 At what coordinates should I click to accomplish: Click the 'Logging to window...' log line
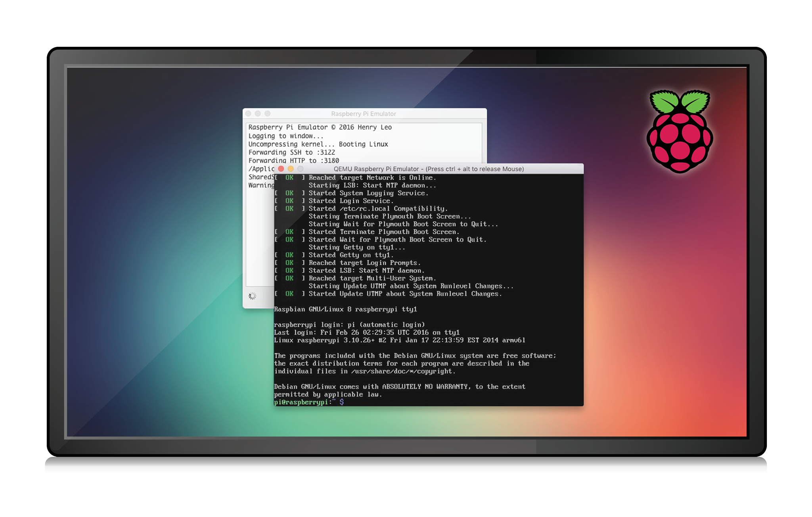point(286,136)
